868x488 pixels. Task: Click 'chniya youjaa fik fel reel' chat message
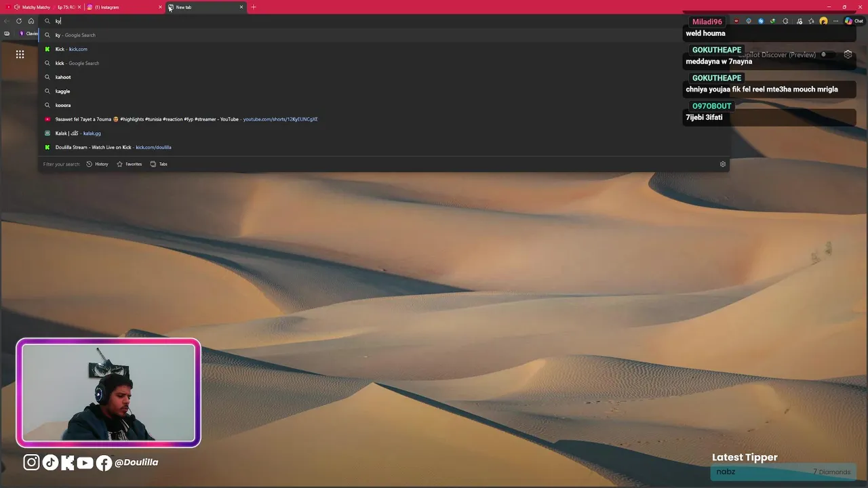click(x=762, y=89)
